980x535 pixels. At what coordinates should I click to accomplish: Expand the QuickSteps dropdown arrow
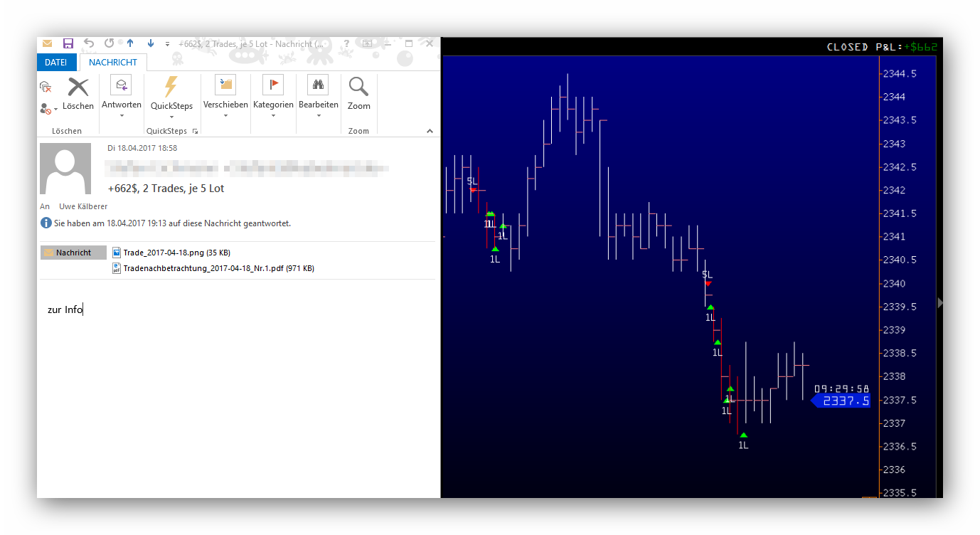click(x=171, y=117)
